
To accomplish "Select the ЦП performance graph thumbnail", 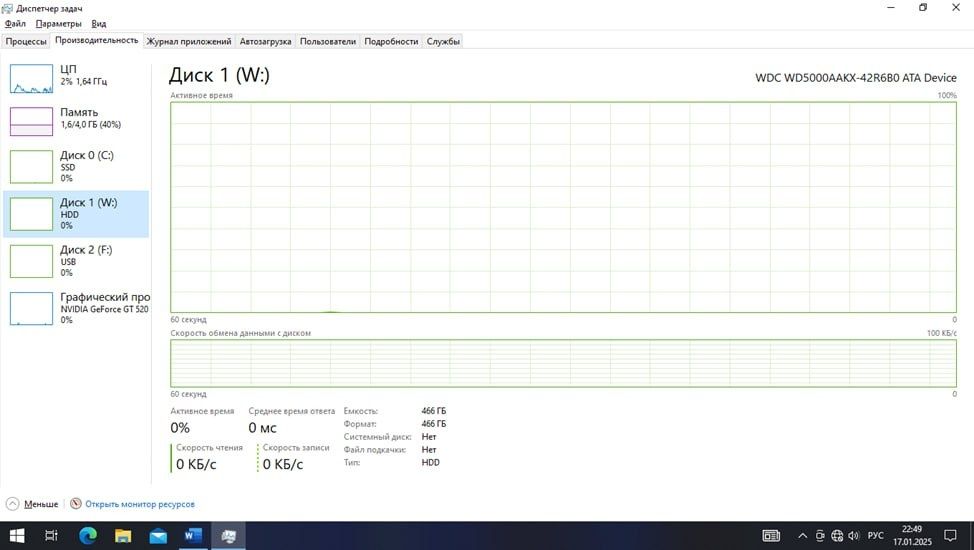I will (x=31, y=78).
